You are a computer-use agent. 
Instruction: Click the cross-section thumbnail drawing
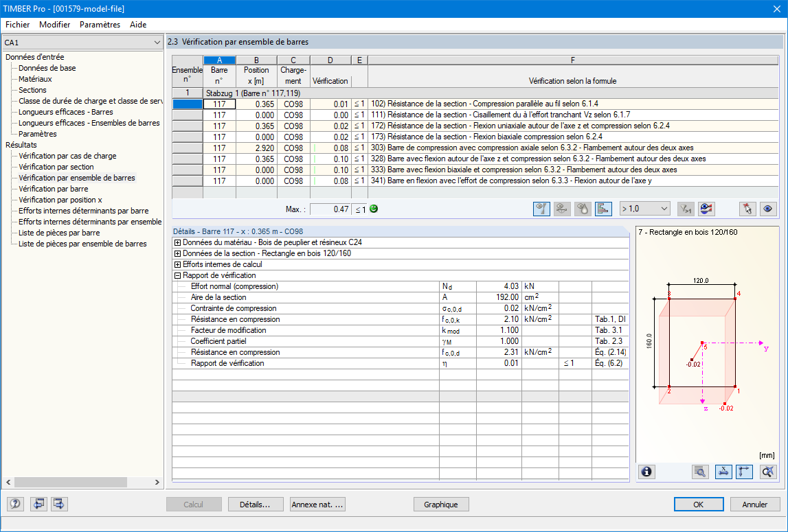(x=708, y=344)
